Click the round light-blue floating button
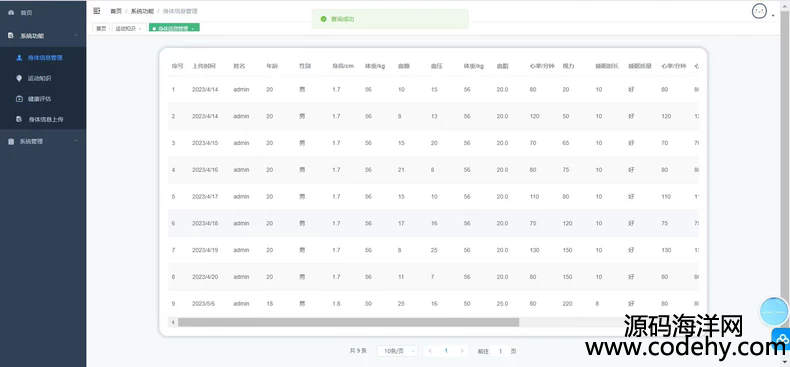790x367 pixels. [774, 312]
